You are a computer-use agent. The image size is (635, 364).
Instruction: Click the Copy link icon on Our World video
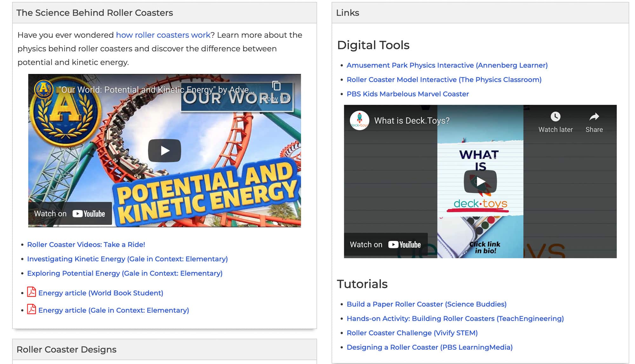pos(277,86)
